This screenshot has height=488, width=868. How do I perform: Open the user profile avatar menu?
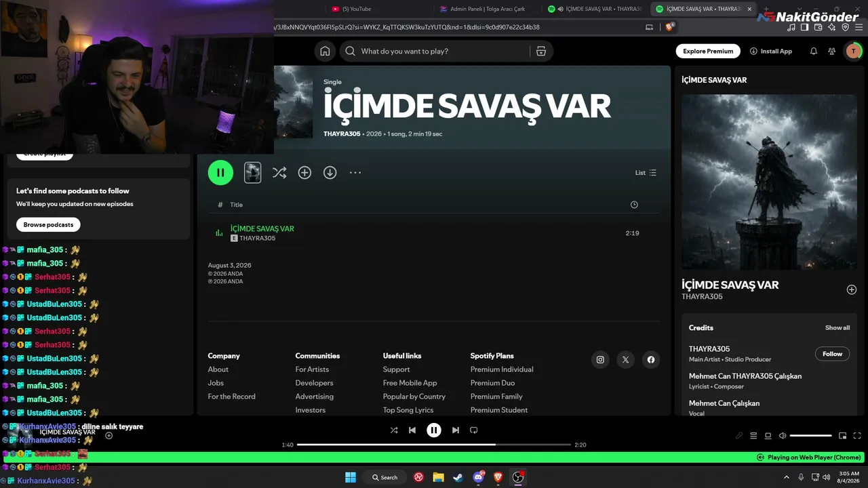tap(853, 51)
